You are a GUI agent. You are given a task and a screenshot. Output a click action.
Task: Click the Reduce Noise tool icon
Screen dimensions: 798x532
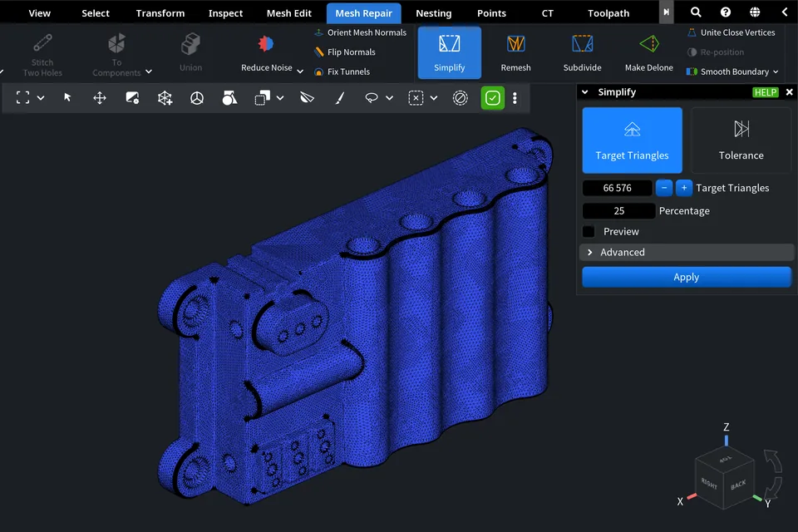coord(266,44)
